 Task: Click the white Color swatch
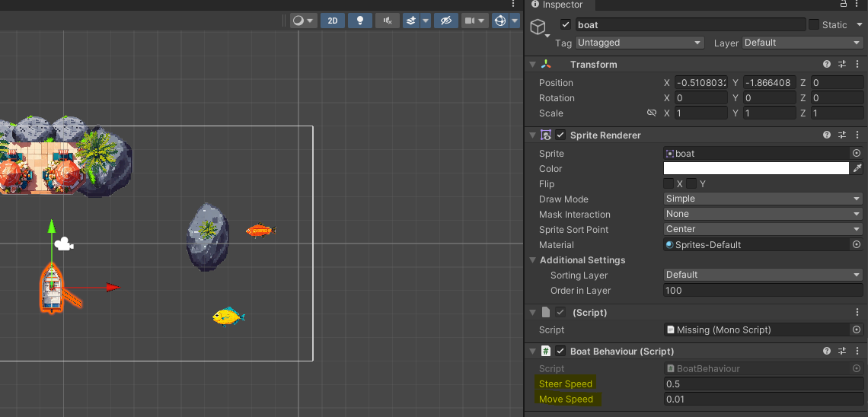coord(756,168)
